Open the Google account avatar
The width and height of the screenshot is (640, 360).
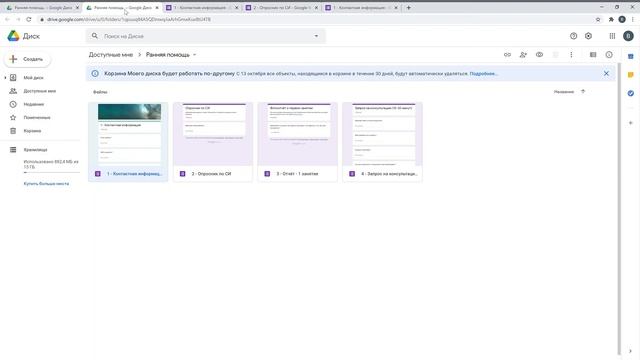pos(628,36)
